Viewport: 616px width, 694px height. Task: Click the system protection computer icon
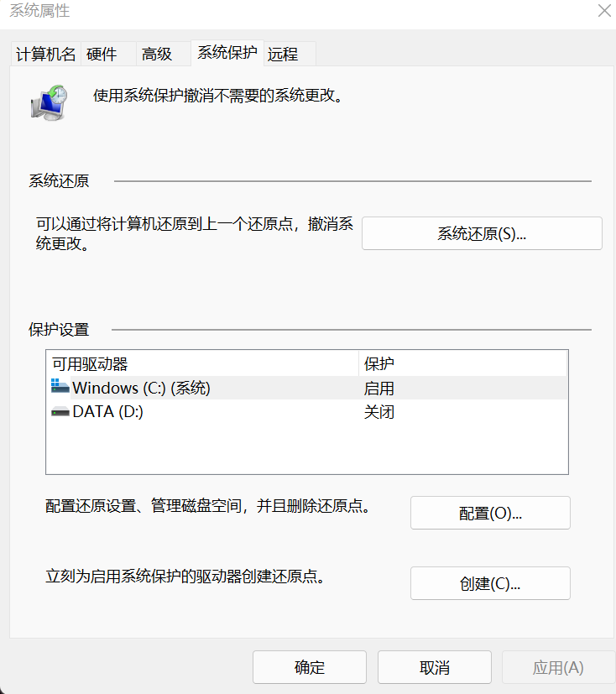point(50,102)
